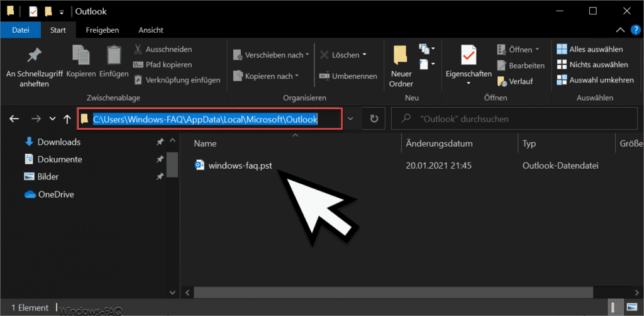Create a new folder with Neuer Ordner
Image resolution: width=644 pixels, height=316 pixels.
[402, 65]
